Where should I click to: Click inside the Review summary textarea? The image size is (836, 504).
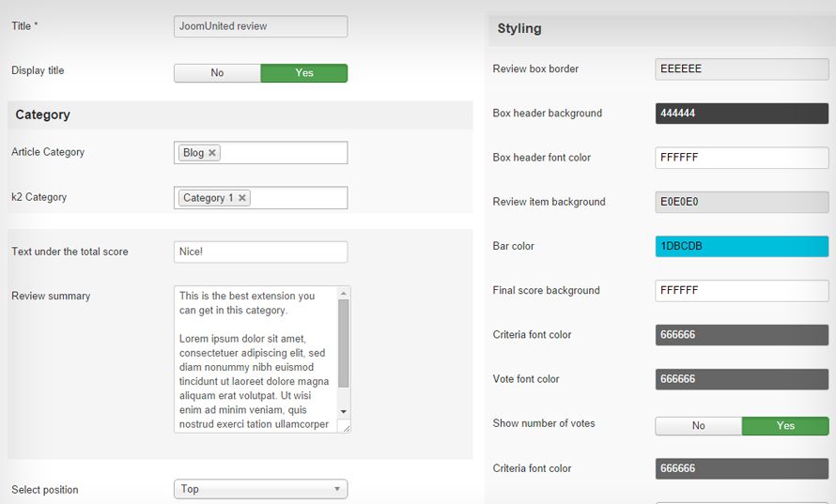click(255, 359)
